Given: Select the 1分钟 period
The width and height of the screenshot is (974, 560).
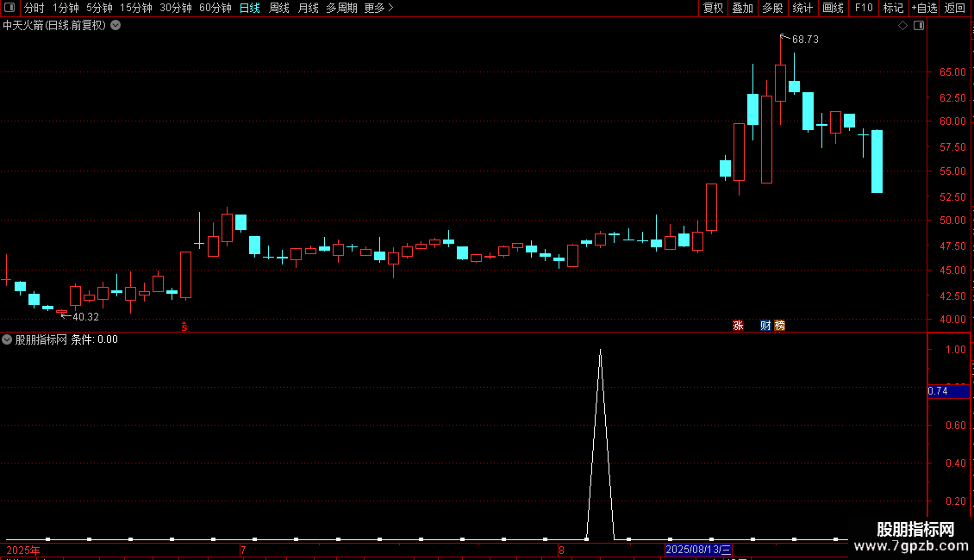Looking at the screenshot, I should [66, 8].
